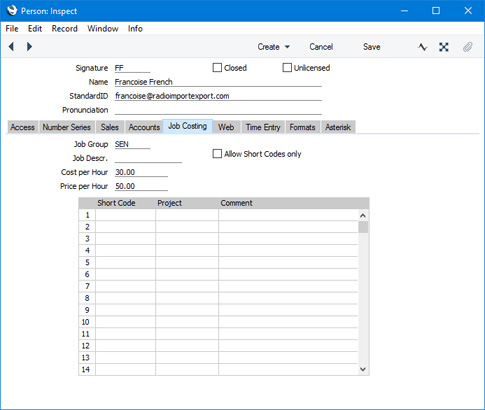Image resolution: width=485 pixels, height=410 pixels.
Task: Open the Record menu
Action: click(x=65, y=29)
